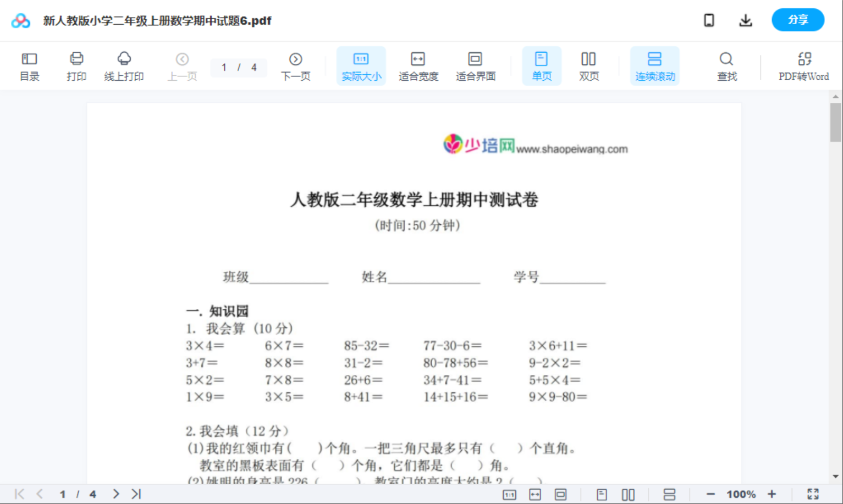Click the fullscreen icon in the bottom bar
The image size is (843, 504).
click(x=813, y=494)
